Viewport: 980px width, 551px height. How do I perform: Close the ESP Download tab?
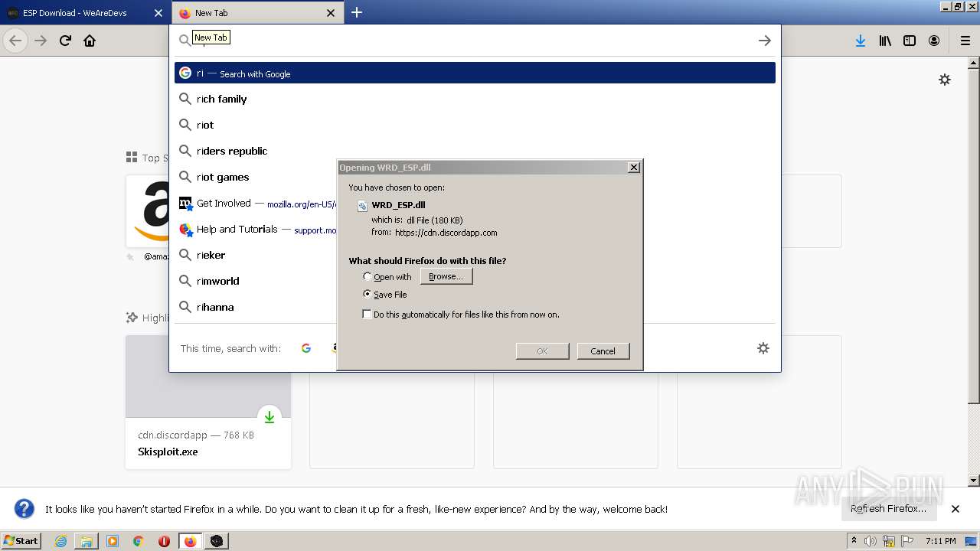click(158, 13)
